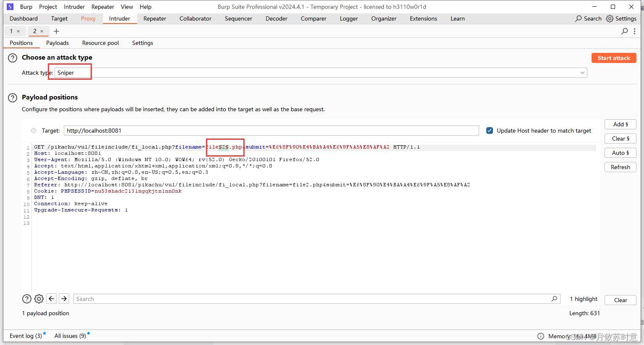Switch to the Dashboard tab
Image resolution: width=644 pixels, height=345 pixels.
pyautogui.click(x=24, y=18)
